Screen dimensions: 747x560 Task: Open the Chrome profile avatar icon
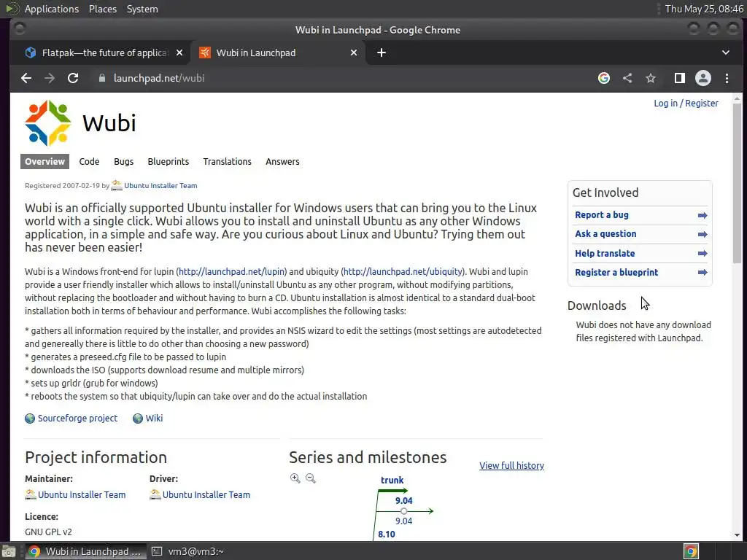click(x=703, y=78)
